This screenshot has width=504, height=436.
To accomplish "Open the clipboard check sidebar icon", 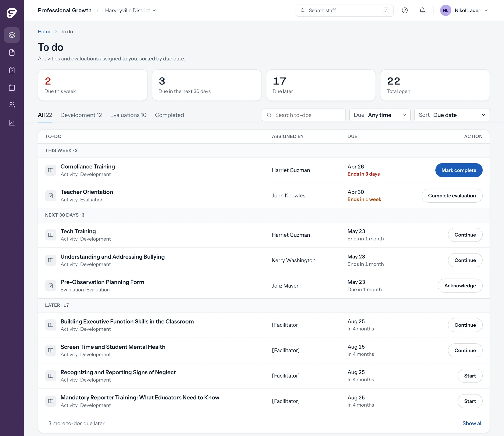I will [x=12, y=70].
